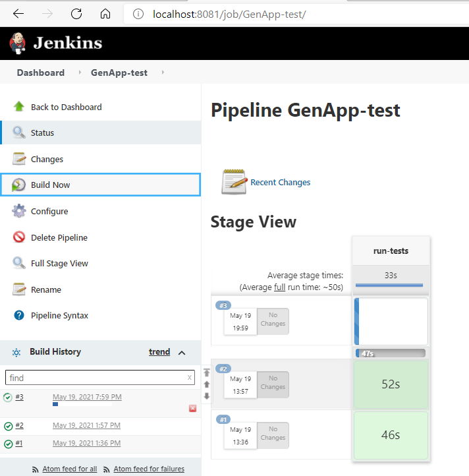Click the status icon of build #3
The height and width of the screenshot is (476, 469).
click(x=8, y=397)
